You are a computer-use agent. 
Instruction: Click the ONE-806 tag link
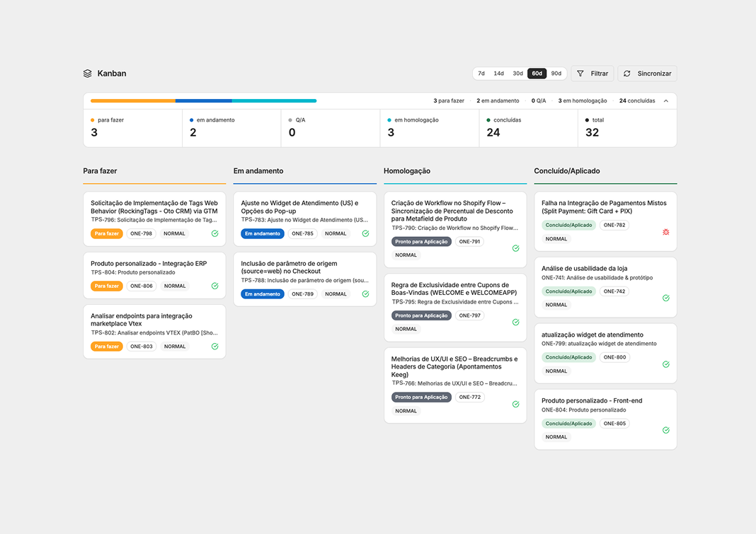[x=142, y=286]
